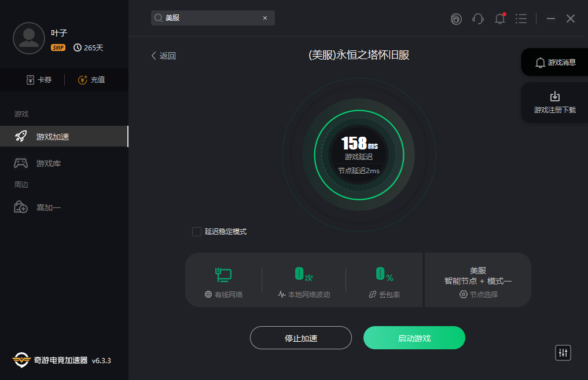The width and height of the screenshot is (588, 380).
Task: Open 节点选择 node selection
Action: tap(479, 294)
